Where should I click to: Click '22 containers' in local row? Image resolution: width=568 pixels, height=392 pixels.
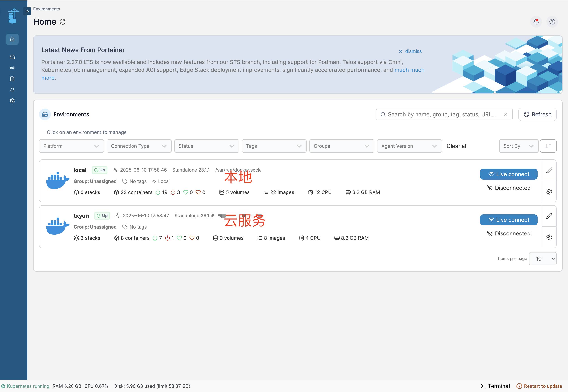[133, 192]
